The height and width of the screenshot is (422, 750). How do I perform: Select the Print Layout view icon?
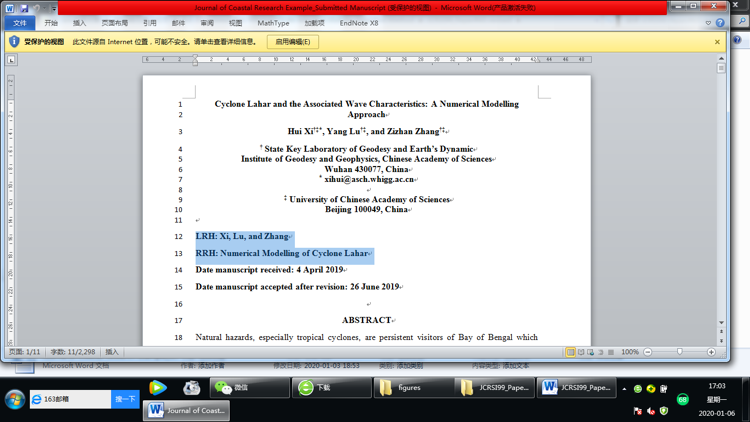coord(570,352)
